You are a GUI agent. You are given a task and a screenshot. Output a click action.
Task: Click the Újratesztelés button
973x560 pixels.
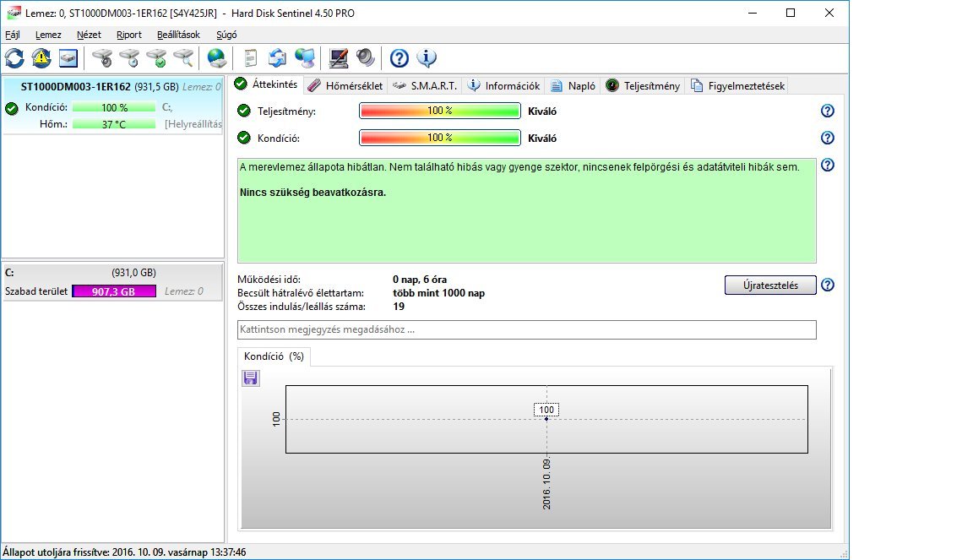(x=770, y=285)
